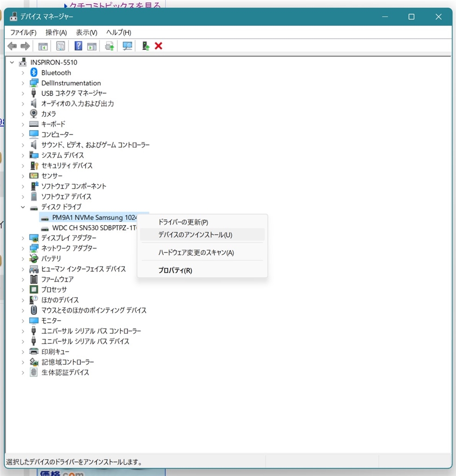Click the モニター display icon
The image size is (456, 476).
pyautogui.click(x=33, y=321)
